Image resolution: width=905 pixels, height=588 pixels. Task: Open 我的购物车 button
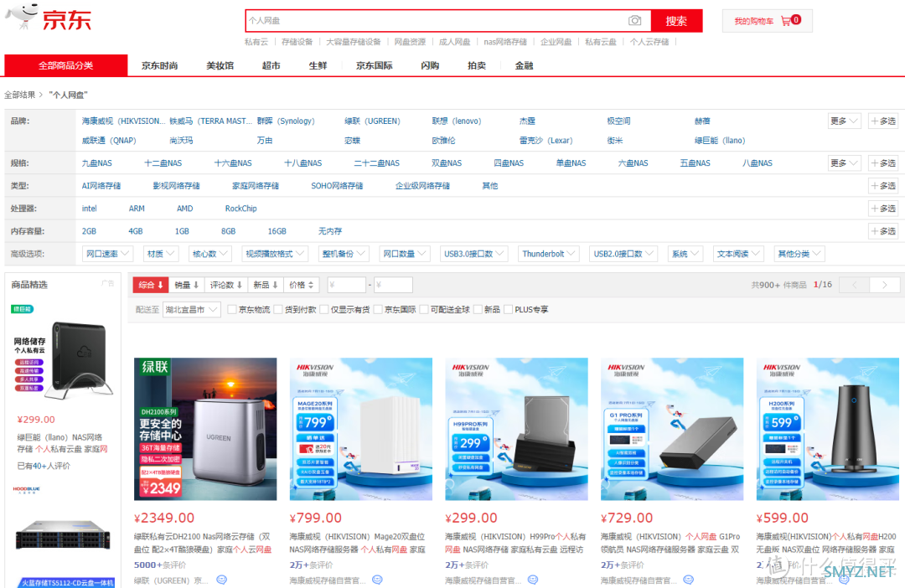click(767, 21)
